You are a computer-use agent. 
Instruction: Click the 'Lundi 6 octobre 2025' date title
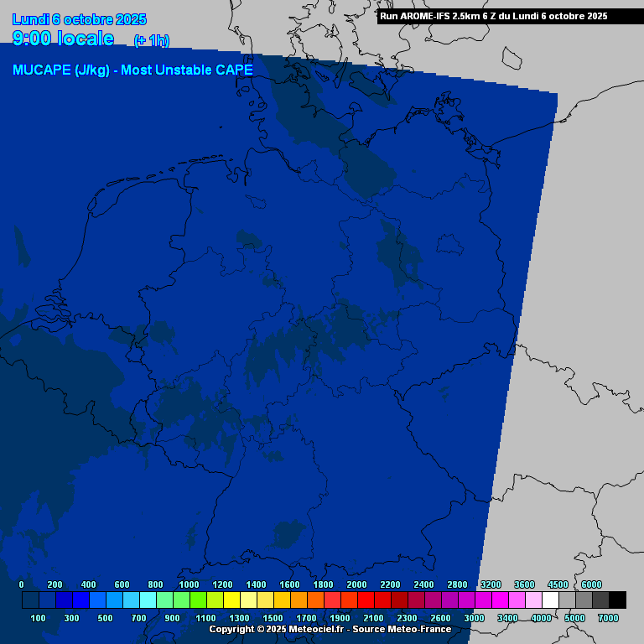tap(80, 19)
